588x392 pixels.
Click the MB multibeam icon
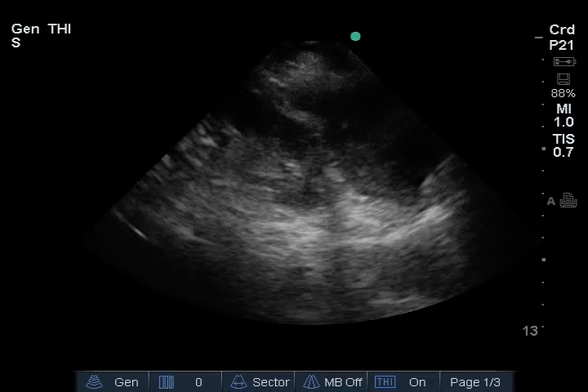tap(311, 382)
